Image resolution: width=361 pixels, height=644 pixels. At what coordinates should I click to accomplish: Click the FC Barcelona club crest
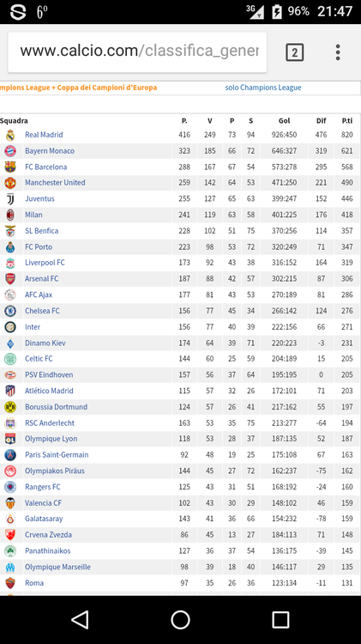point(10,167)
